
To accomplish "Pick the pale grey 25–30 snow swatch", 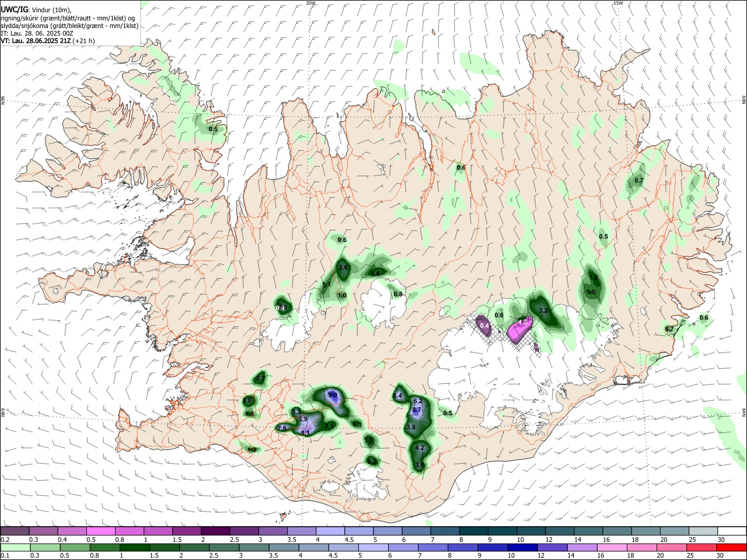I will click(x=703, y=531).
